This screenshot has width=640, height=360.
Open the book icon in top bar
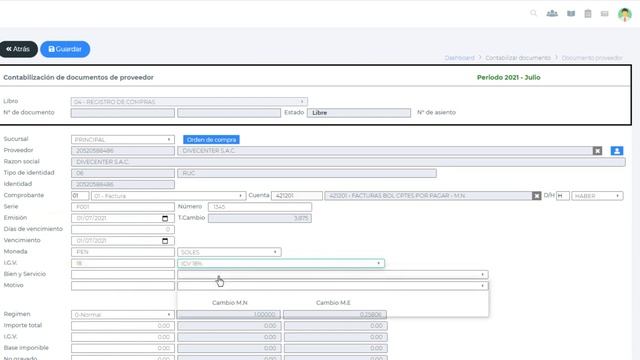(571, 13)
